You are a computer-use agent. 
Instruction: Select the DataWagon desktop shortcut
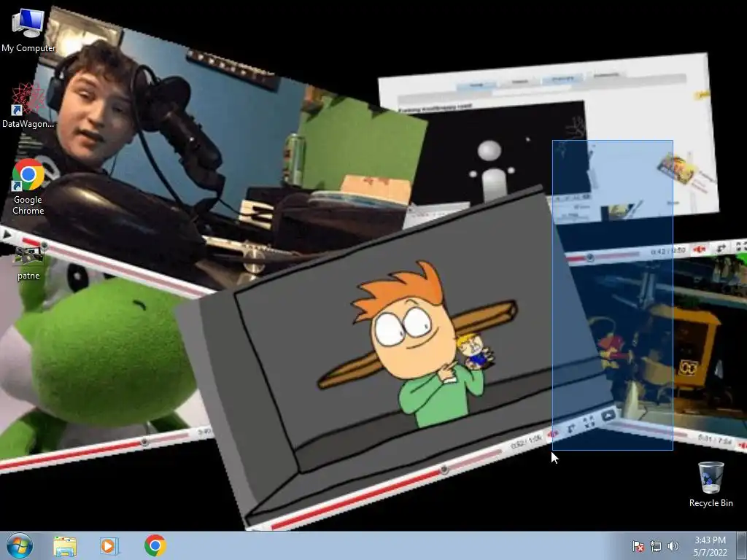pos(28,106)
